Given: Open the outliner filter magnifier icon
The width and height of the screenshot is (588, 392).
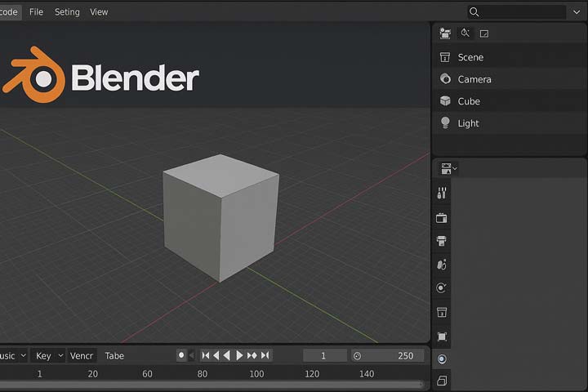Looking at the screenshot, I should click(x=465, y=33).
